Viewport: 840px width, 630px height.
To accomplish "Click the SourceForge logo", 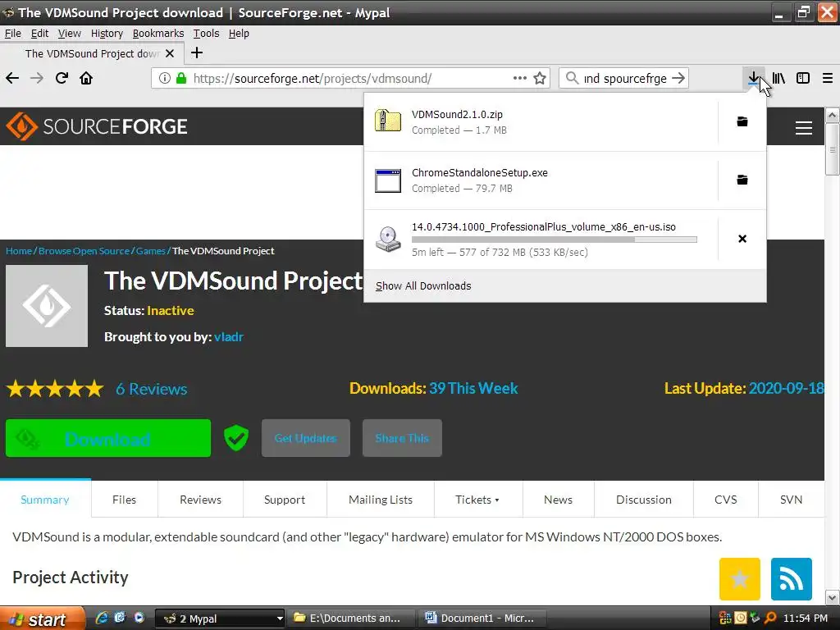I will (x=97, y=126).
